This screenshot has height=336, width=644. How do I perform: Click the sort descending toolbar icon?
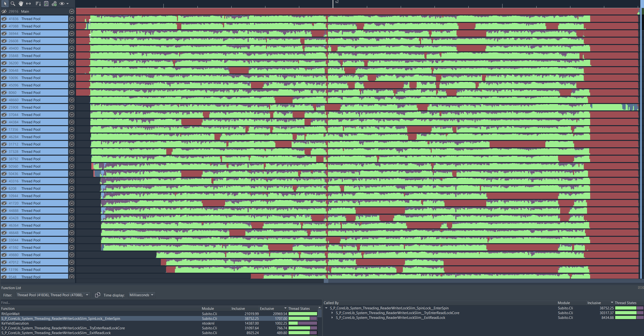click(38, 4)
